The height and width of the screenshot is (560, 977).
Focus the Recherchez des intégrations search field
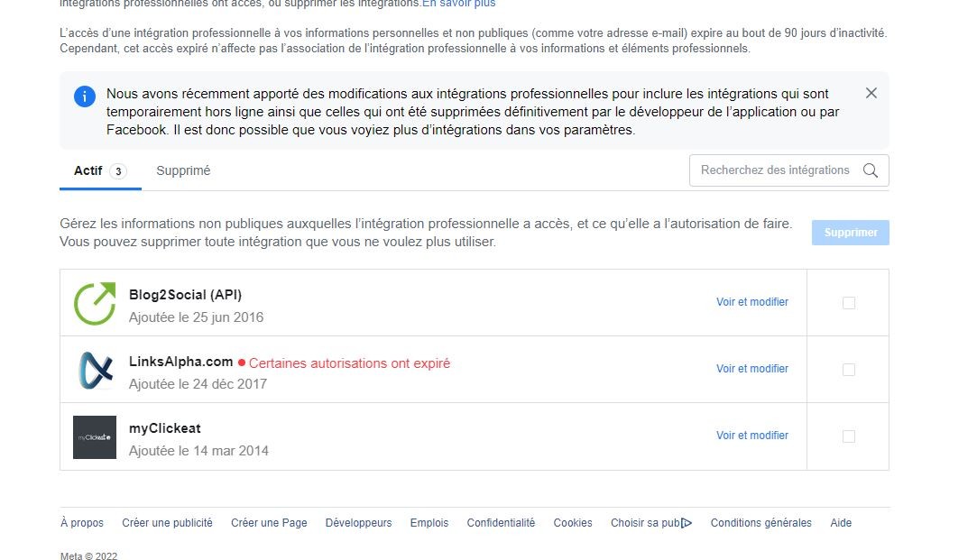coord(774,170)
